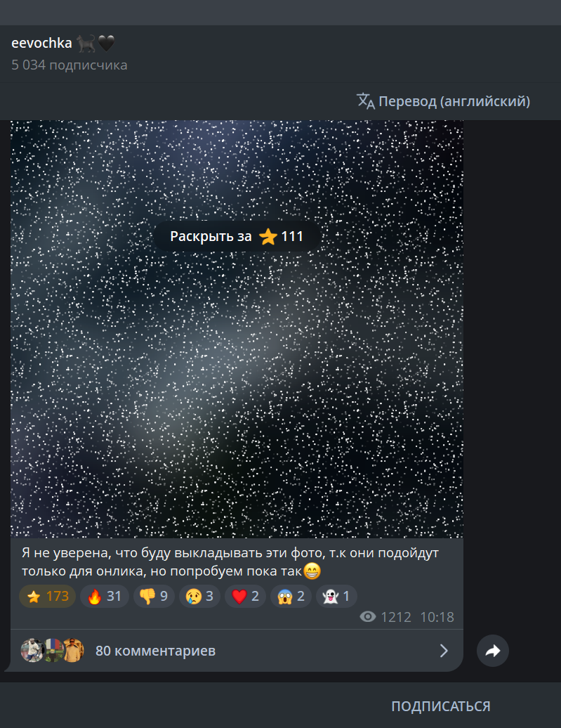Click ПОДПИСАТЬСЯ to subscribe to channel
Image resolution: width=561 pixels, height=728 pixels.
coord(441,706)
